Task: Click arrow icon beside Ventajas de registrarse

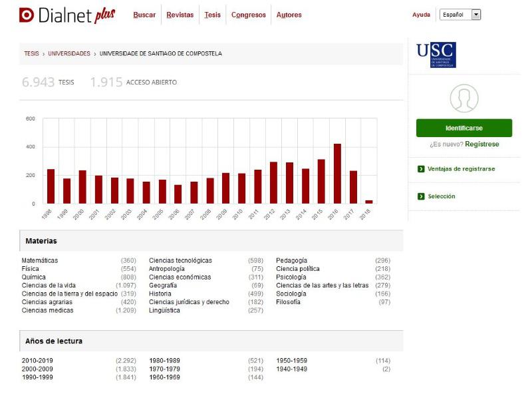Action: [x=421, y=169]
